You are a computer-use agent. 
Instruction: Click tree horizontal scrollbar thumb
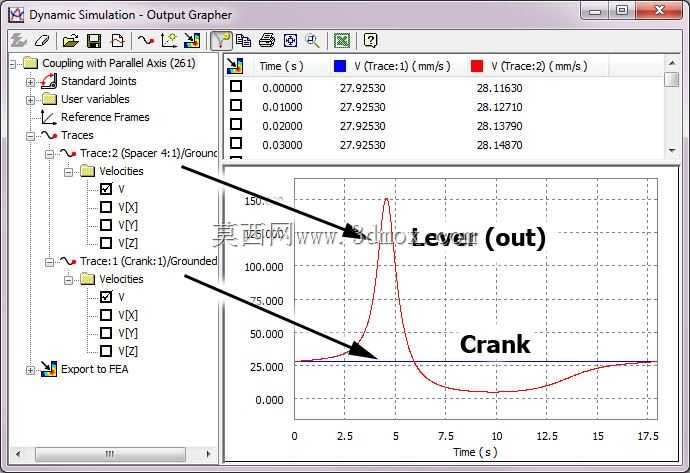[110, 454]
